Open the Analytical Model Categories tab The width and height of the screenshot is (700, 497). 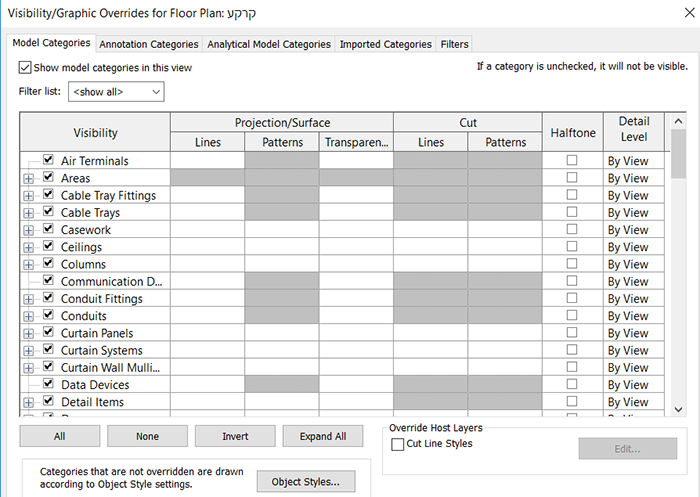(x=269, y=44)
